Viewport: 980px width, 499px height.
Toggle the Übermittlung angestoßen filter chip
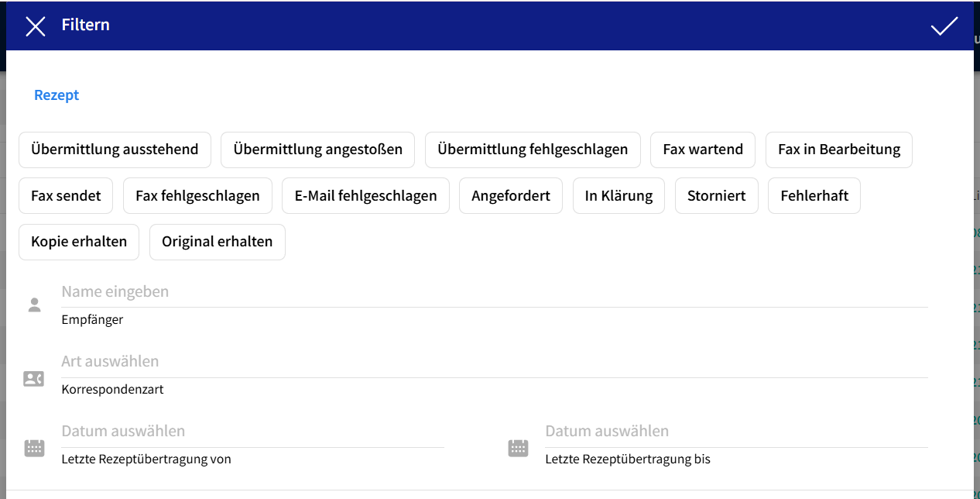click(x=317, y=150)
